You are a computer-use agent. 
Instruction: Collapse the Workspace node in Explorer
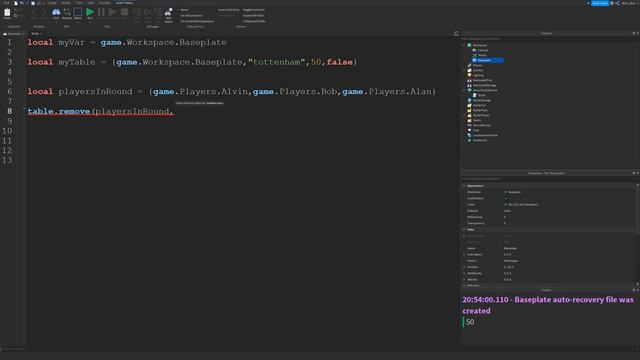(464, 45)
